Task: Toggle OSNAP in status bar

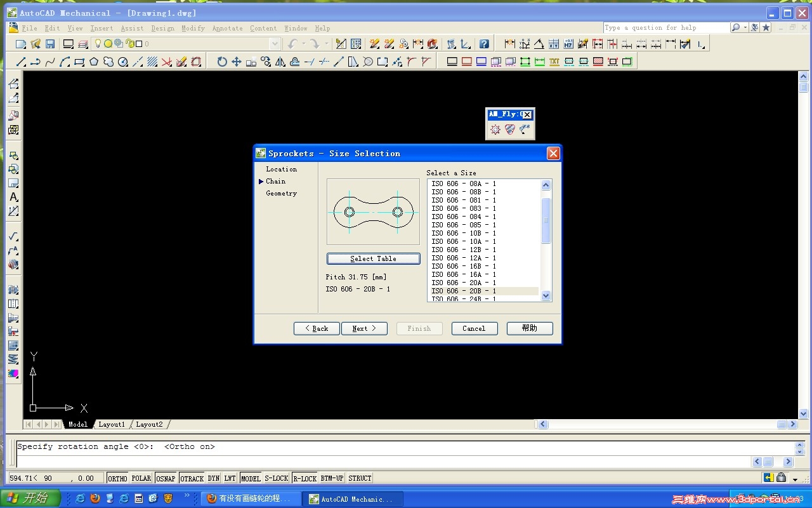Action: pyautogui.click(x=166, y=478)
